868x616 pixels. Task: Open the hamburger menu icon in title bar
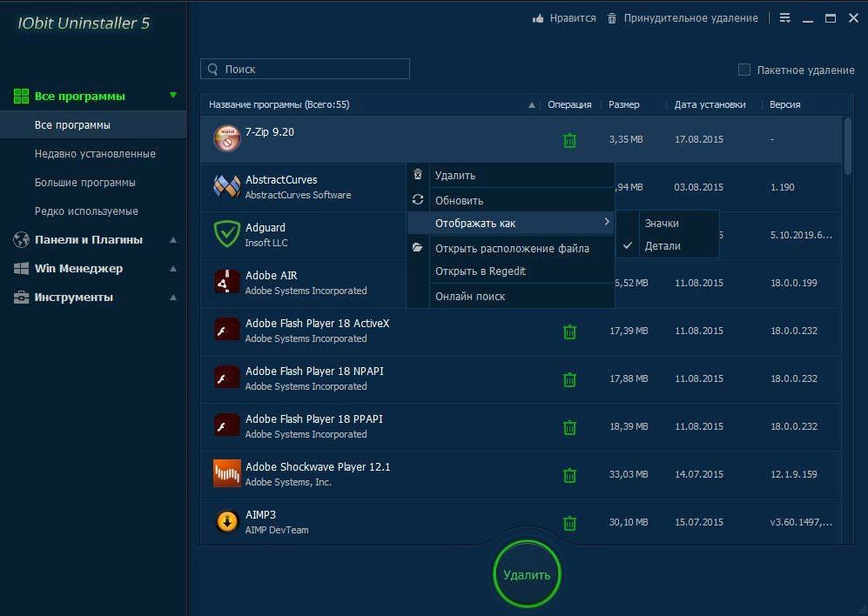pos(785,17)
